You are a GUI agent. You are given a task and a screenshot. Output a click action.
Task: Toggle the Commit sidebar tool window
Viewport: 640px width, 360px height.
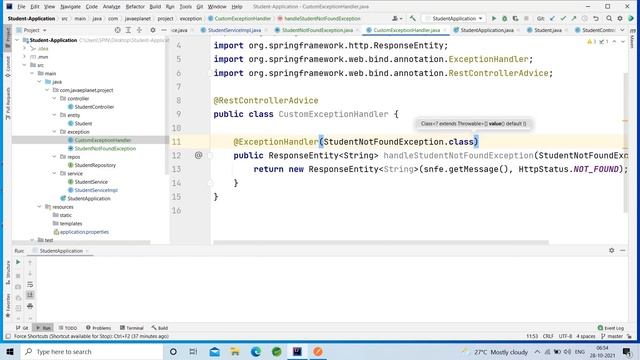pos(8,67)
